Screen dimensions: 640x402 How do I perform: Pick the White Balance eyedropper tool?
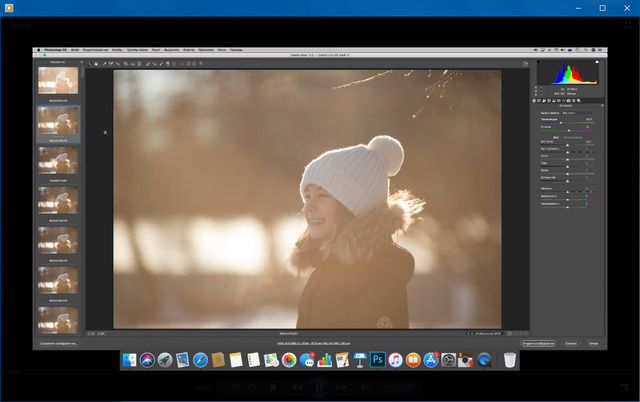(x=104, y=64)
